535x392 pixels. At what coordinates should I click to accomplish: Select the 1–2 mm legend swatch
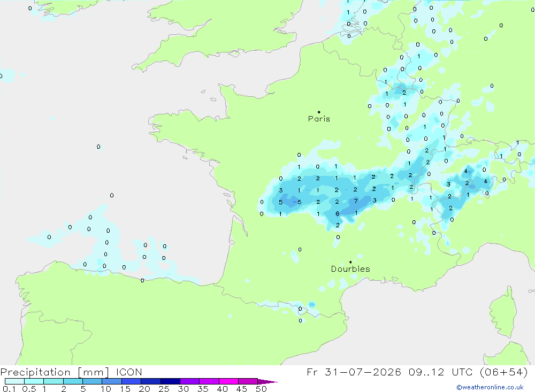53,381
